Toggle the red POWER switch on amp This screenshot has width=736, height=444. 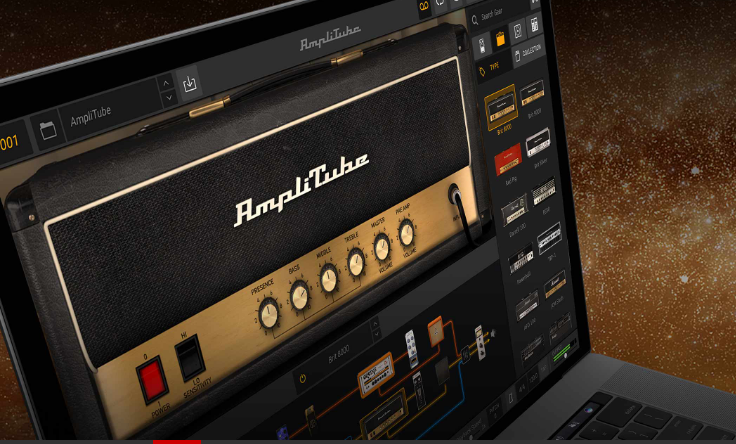(x=153, y=379)
